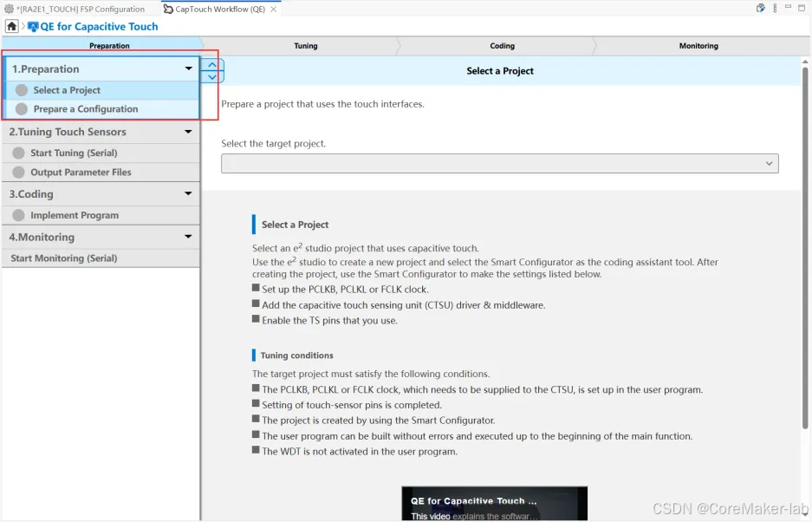Open the Monitoring workflow stage
Screen dimensions: 812x522
(x=698, y=46)
